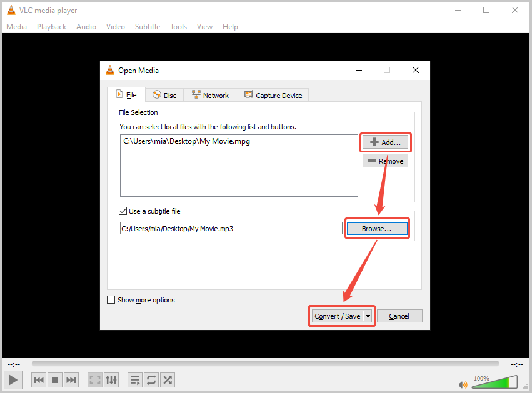532x393 pixels.
Task: Switch to the Network tab
Action: (x=210, y=96)
